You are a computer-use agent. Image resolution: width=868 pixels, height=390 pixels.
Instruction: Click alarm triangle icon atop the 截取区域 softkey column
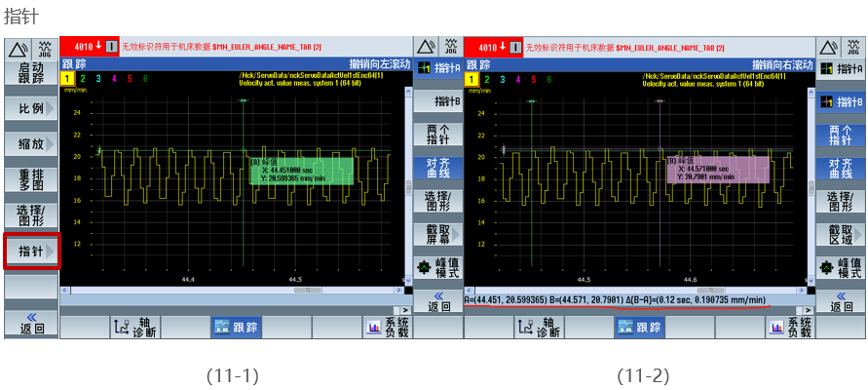pos(830,47)
